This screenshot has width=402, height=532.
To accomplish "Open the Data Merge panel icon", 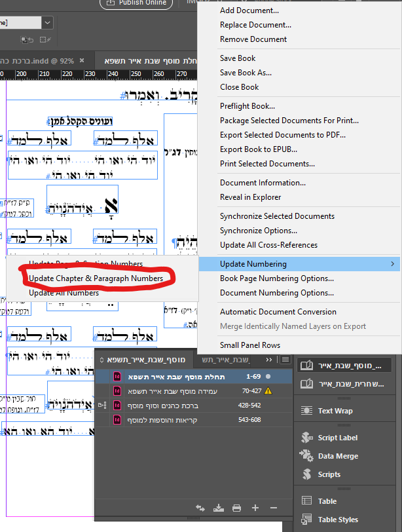I will (306, 455).
